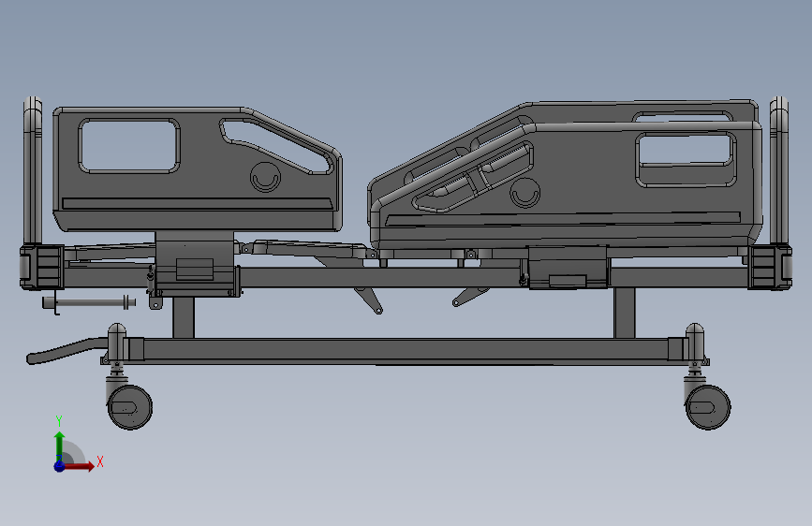812x526 pixels.
Task: Select the left corner bumper block
Action: 42,267
